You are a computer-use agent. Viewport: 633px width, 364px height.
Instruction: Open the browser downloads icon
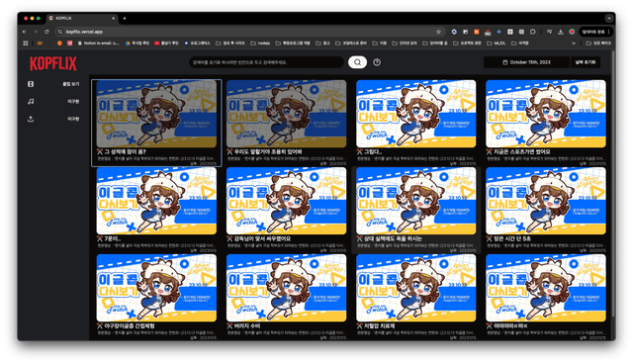(561, 32)
